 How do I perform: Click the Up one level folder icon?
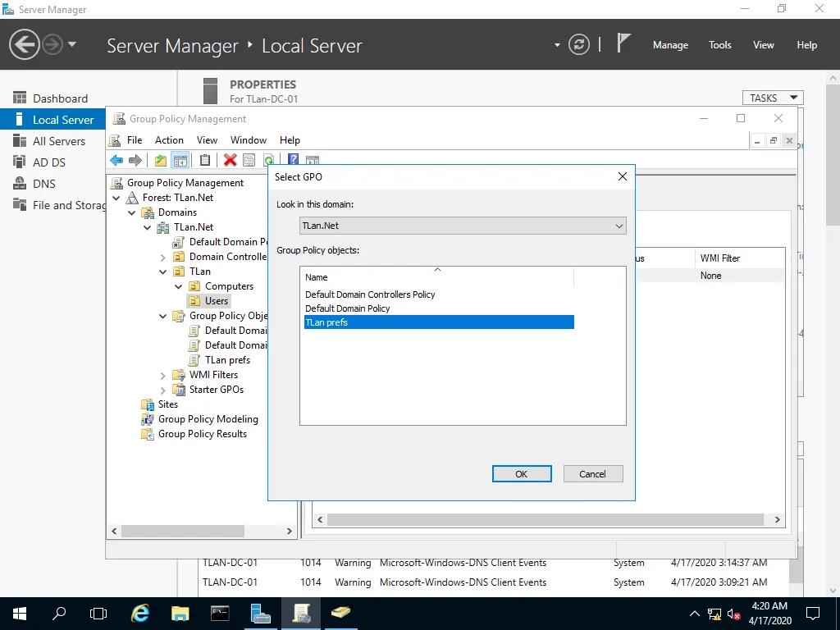coord(160,160)
